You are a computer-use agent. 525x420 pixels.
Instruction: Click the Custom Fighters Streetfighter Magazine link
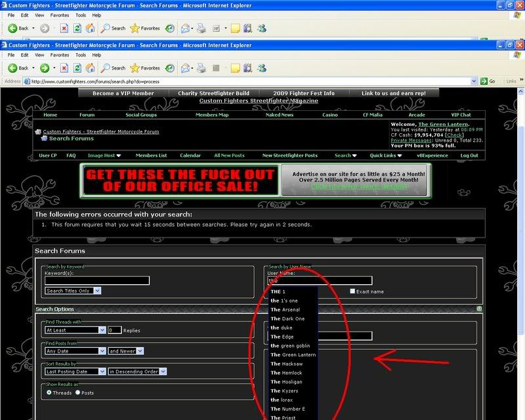click(x=259, y=101)
